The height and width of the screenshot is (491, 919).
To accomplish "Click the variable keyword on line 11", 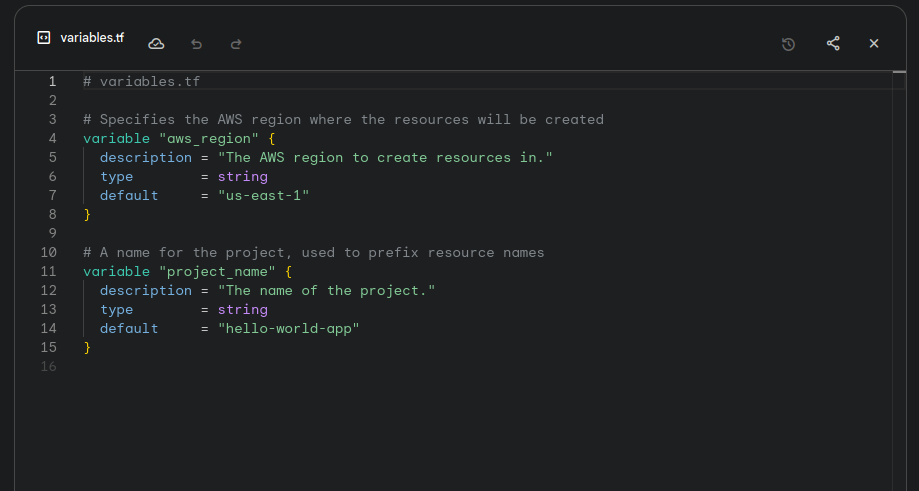I will point(117,272).
